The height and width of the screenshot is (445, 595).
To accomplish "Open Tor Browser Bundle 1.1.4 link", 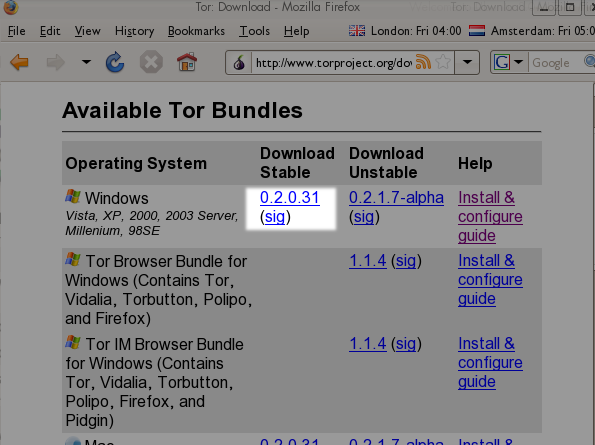I will [x=368, y=261].
